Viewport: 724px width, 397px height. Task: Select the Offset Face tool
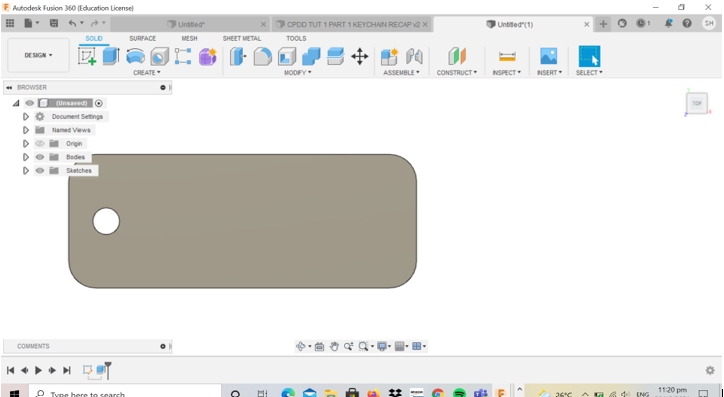click(335, 56)
